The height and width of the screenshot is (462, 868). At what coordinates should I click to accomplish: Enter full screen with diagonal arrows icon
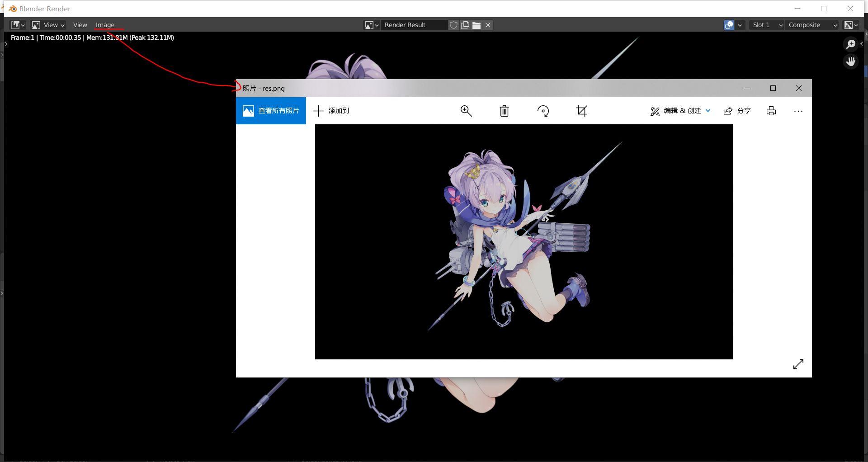tap(798, 364)
